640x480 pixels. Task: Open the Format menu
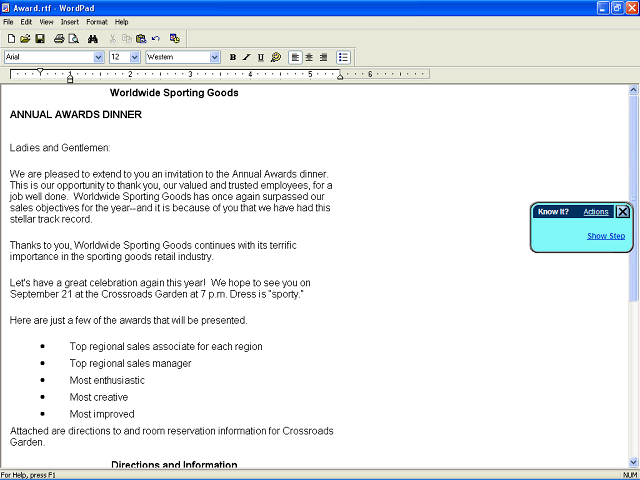97,22
